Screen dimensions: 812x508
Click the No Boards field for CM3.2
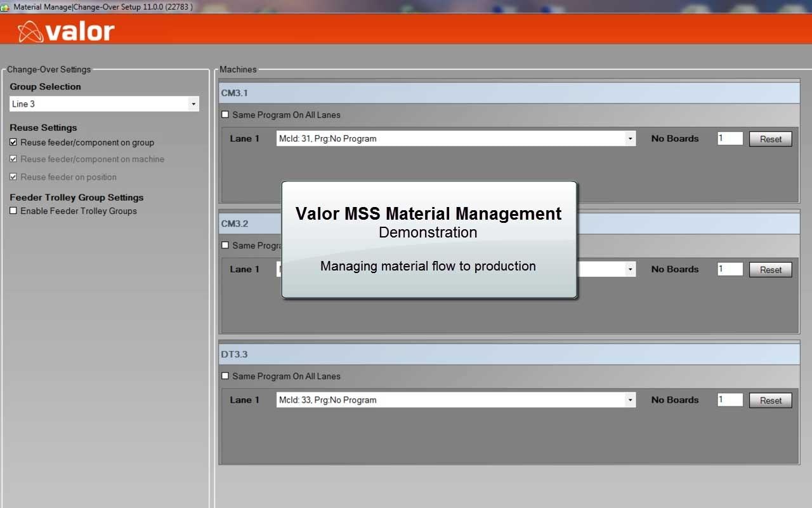click(730, 269)
